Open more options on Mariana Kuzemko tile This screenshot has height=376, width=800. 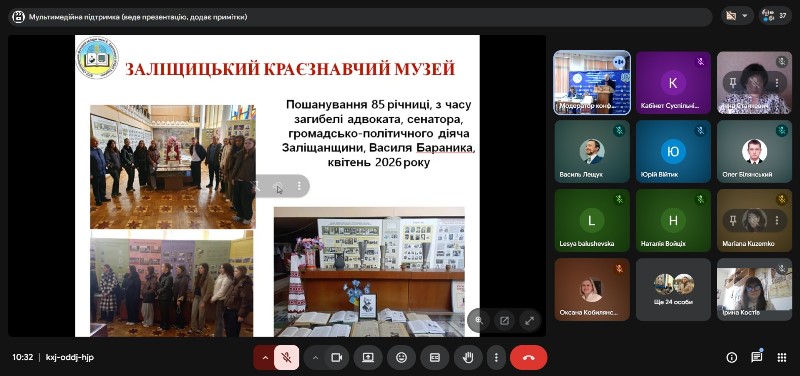(777, 220)
